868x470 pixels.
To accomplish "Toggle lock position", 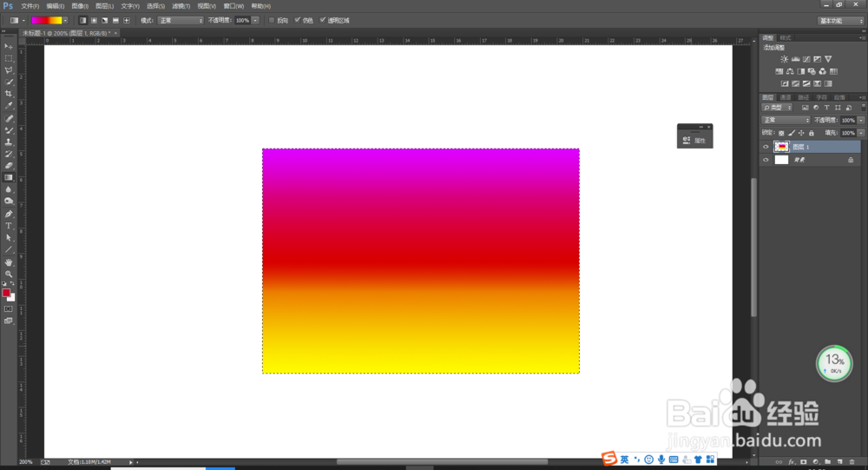I will 801,133.
